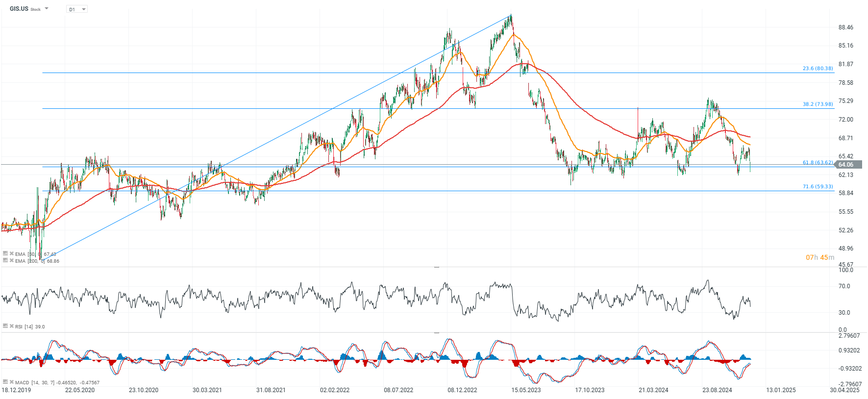Open the GIS.US symbol dropdown arrow

pos(47,9)
